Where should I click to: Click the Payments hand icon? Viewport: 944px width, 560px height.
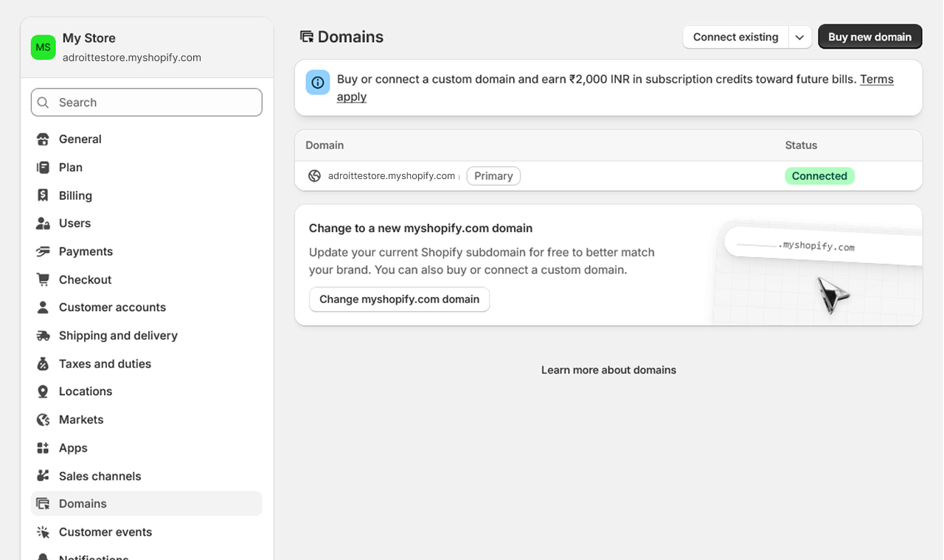pos(43,251)
